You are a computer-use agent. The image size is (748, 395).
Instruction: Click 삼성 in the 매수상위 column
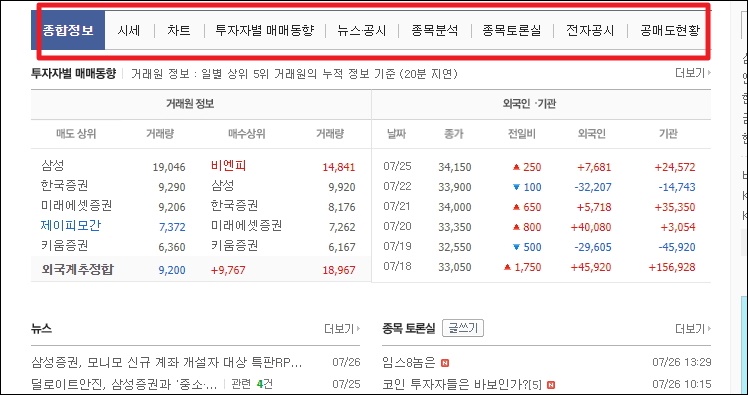tap(222, 186)
